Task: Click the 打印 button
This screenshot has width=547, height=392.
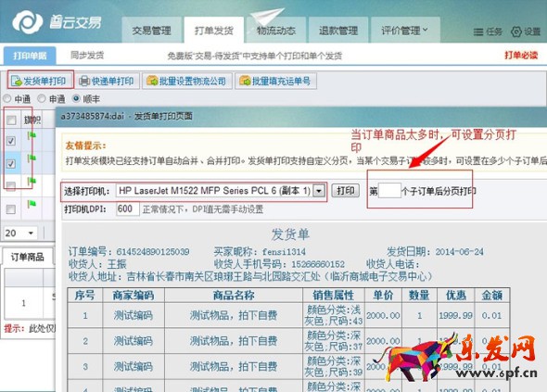Action: [346, 191]
